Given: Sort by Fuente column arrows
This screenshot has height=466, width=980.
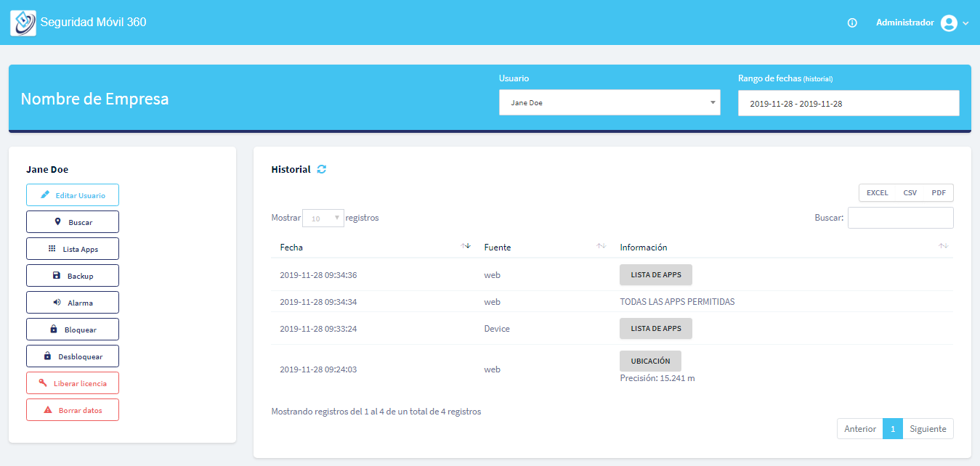Looking at the screenshot, I should tap(601, 247).
